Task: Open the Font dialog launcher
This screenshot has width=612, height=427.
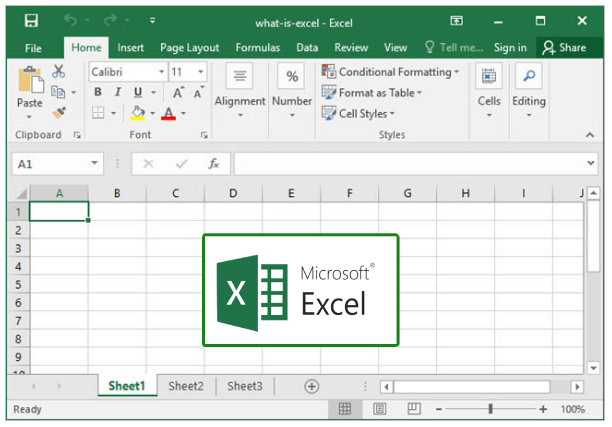Action: point(204,135)
